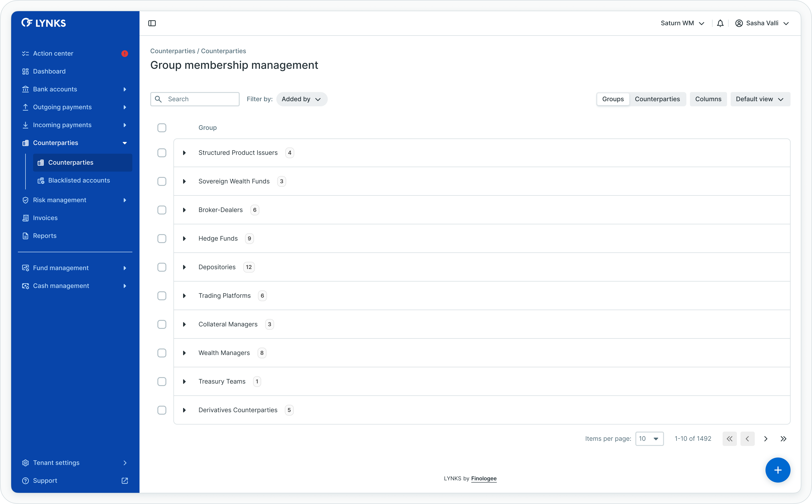Screen dimensions: 812x504
Task: Open Support external link icon
Action: tap(125, 481)
